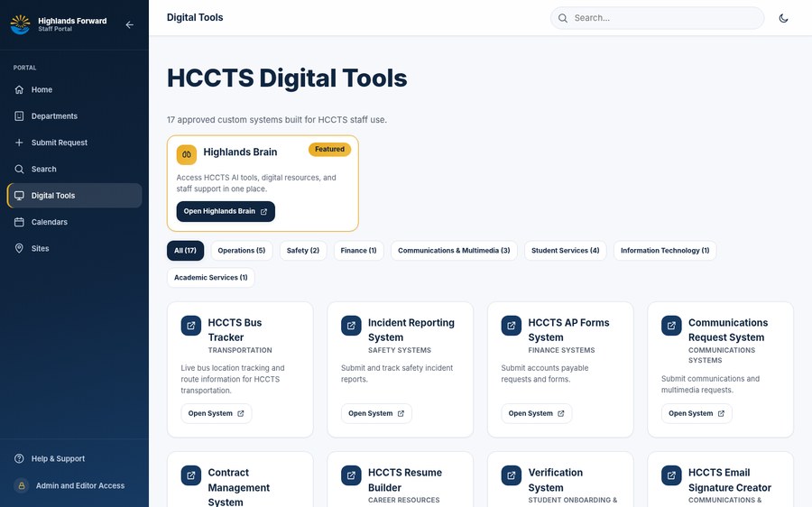
Task: Click the Departments building icon
Action: (19, 116)
